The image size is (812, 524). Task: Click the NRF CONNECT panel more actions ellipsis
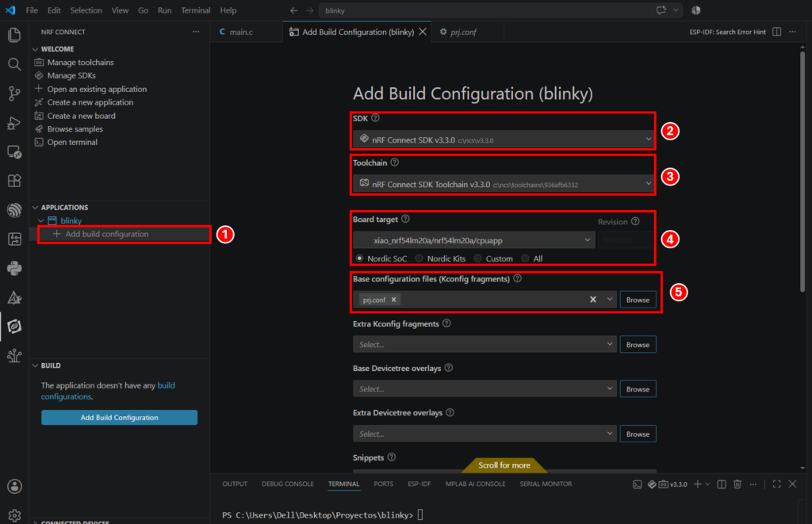[196, 32]
